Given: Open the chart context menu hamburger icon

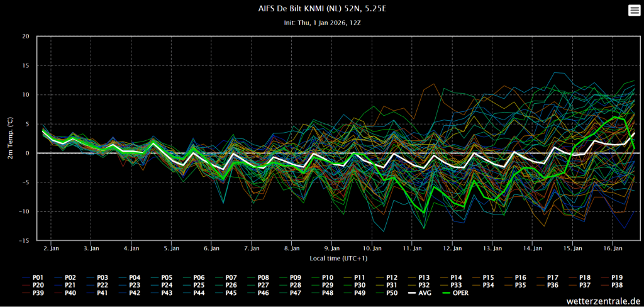Looking at the screenshot, I should click(x=634, y=11).
